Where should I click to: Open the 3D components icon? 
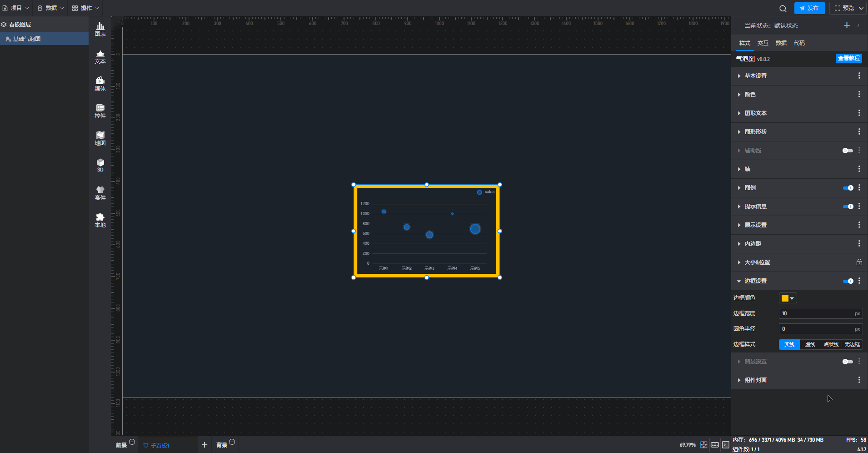coord(100,166)
